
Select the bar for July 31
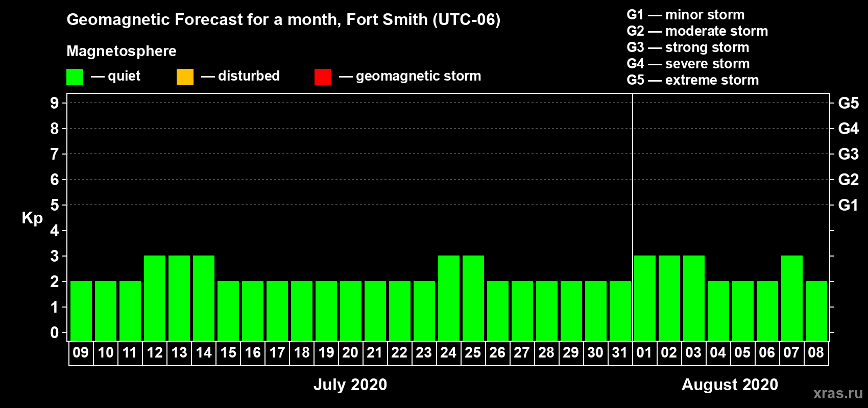(620, 311)
